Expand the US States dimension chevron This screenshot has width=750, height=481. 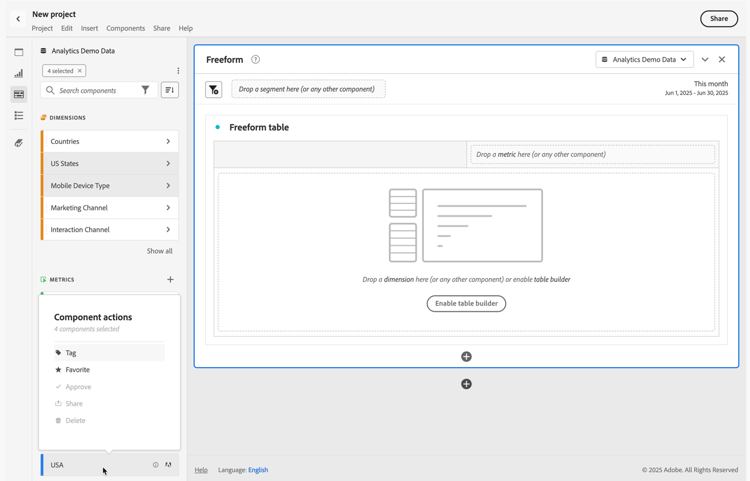(168, 164)
